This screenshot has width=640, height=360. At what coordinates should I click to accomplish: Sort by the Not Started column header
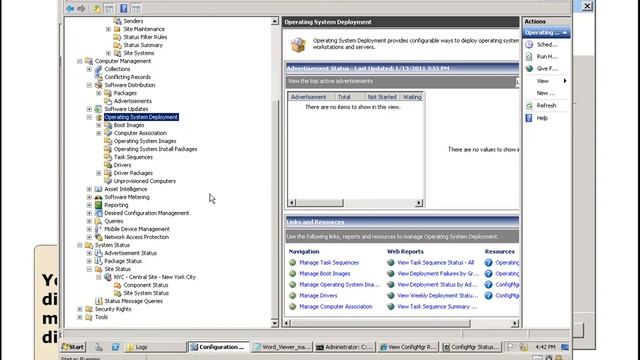tap(382, 97)
